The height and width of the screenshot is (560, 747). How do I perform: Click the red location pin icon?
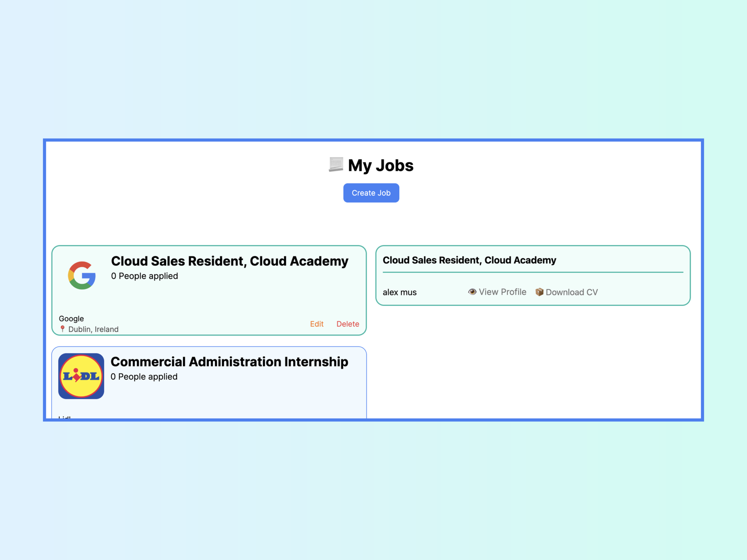(x=62, y=329)
